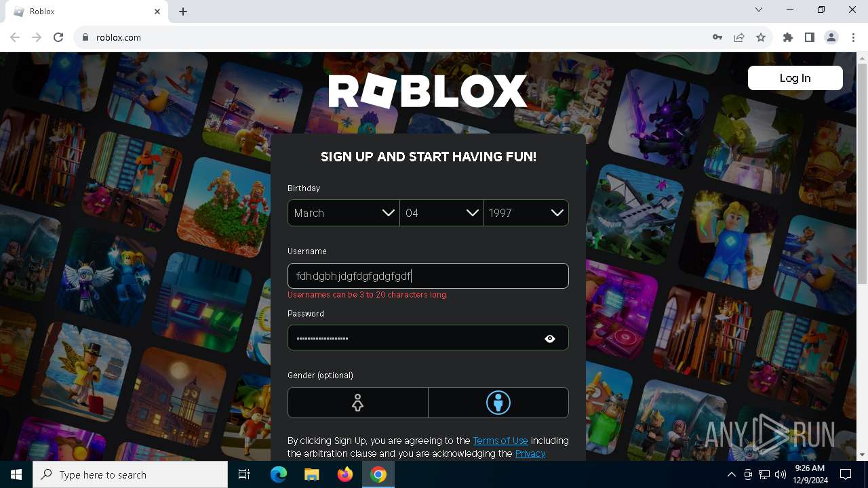Open the Terms of Use link
Viewport: 868px width, 488px height.
500,441
